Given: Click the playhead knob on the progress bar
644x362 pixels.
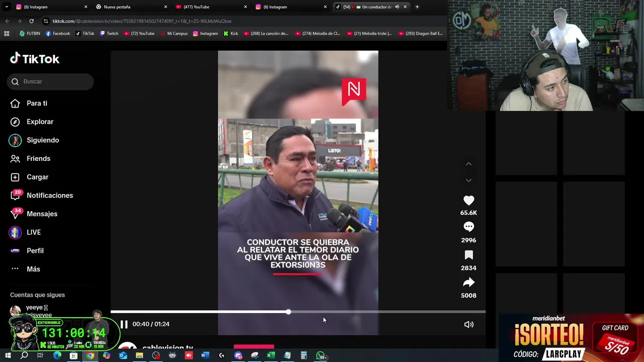Looking at the screenshot, I should [x=288, y=312].
